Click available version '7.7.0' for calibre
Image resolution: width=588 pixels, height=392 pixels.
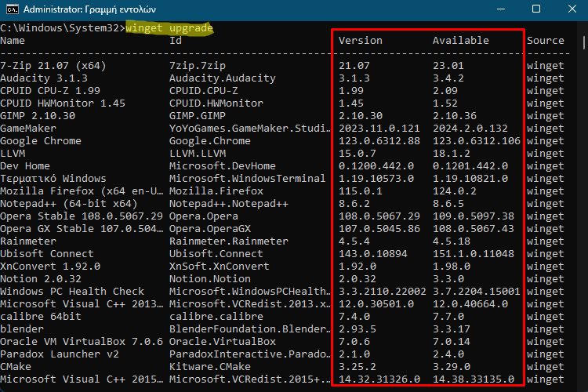tap(448, 317)
